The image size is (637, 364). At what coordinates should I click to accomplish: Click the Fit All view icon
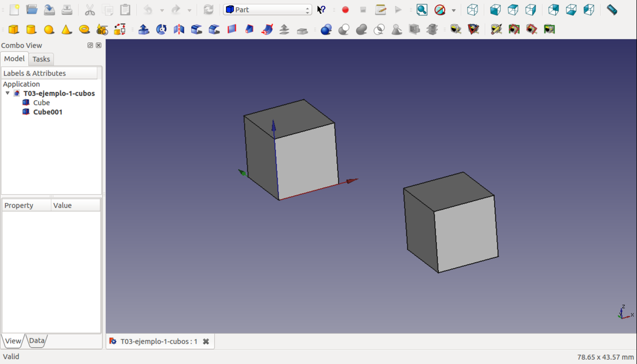tap(421, 10)
